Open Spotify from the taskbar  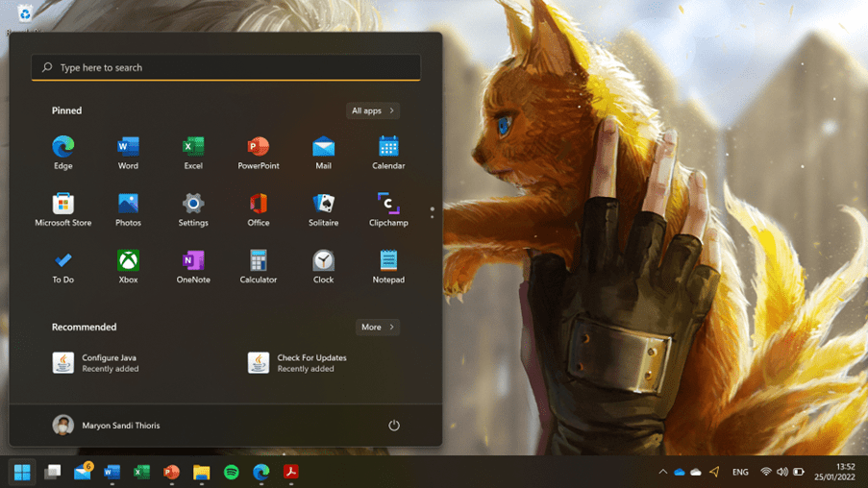232,472
